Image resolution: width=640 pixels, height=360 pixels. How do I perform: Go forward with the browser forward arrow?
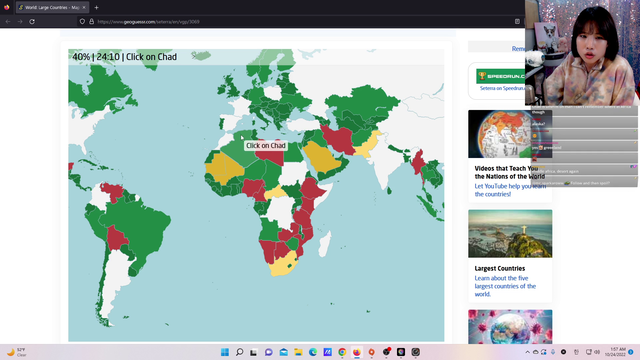[20, 22]
